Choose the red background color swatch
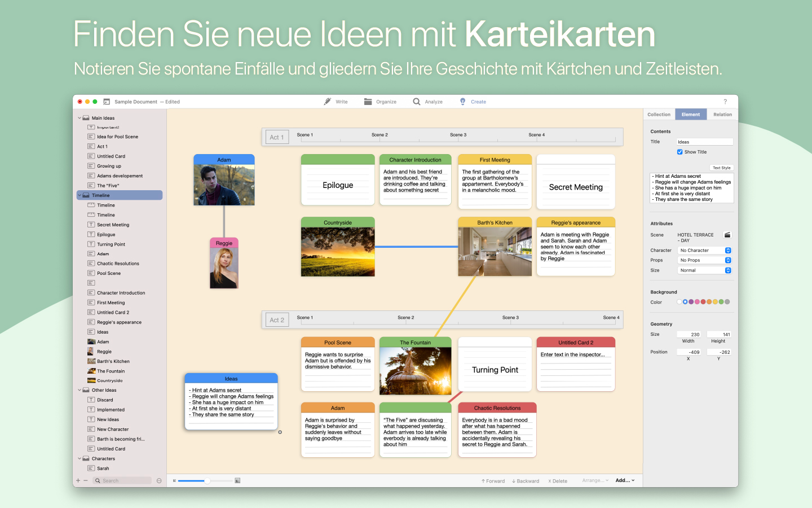 tap(703, 302)
